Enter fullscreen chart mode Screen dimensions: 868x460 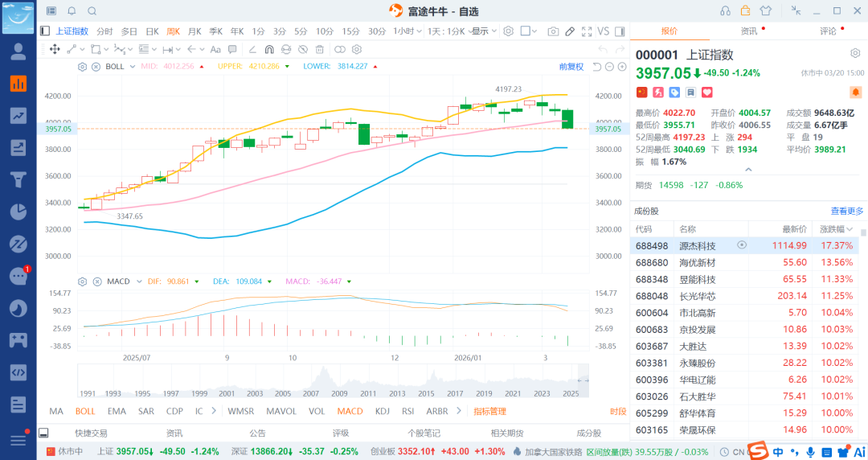coord(587,31)
